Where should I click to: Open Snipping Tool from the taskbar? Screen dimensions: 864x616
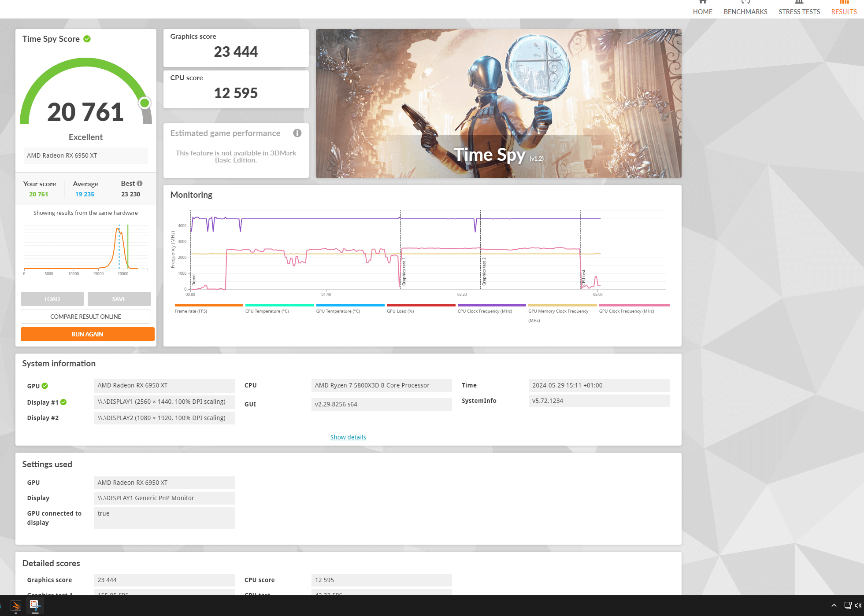pyautogui.click(x=35, y=605)
